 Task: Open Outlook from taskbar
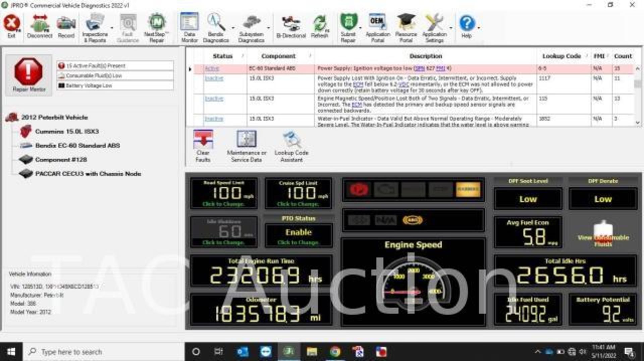point(243,352)
